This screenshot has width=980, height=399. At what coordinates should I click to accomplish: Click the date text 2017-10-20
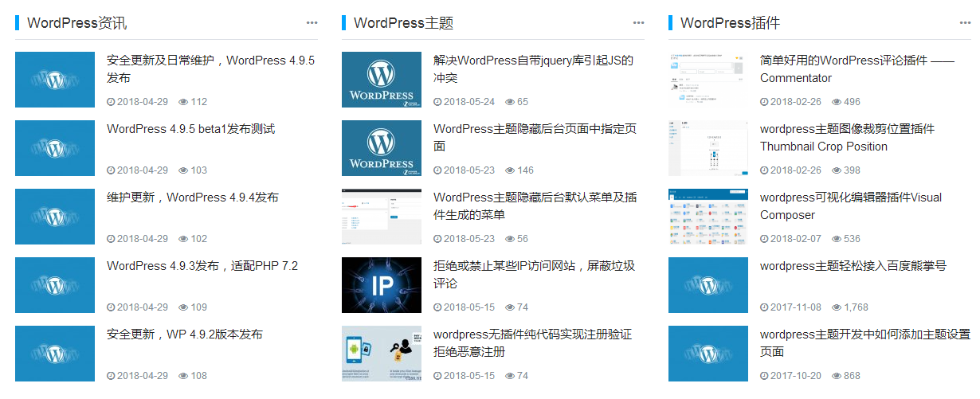pos(796,376)
